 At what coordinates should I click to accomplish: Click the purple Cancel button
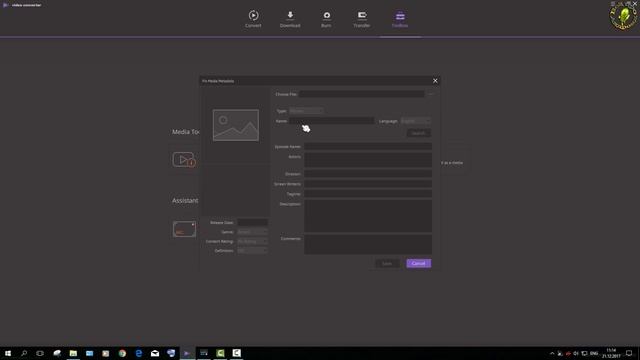coord(418,263)
